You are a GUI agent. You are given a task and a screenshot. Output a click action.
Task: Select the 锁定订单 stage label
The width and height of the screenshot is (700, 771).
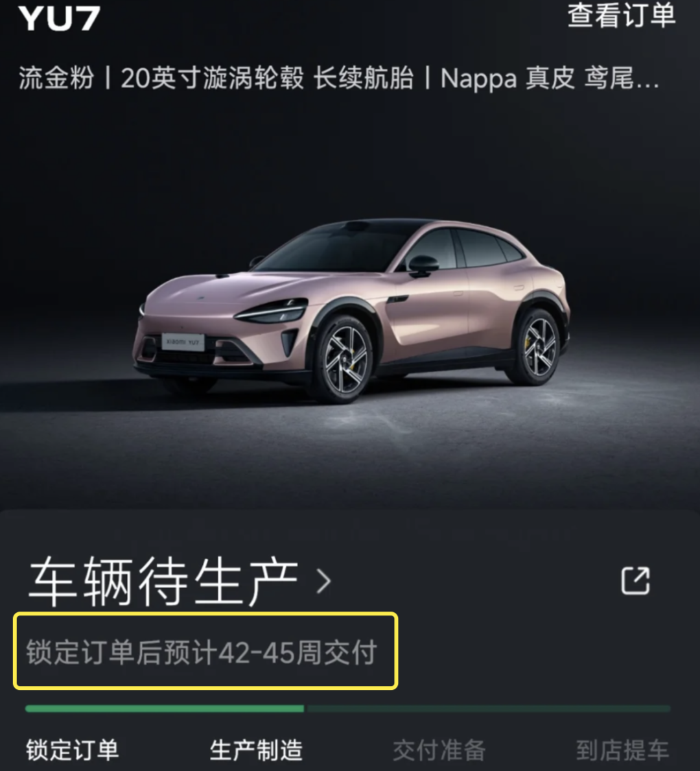tap(72, 750)
